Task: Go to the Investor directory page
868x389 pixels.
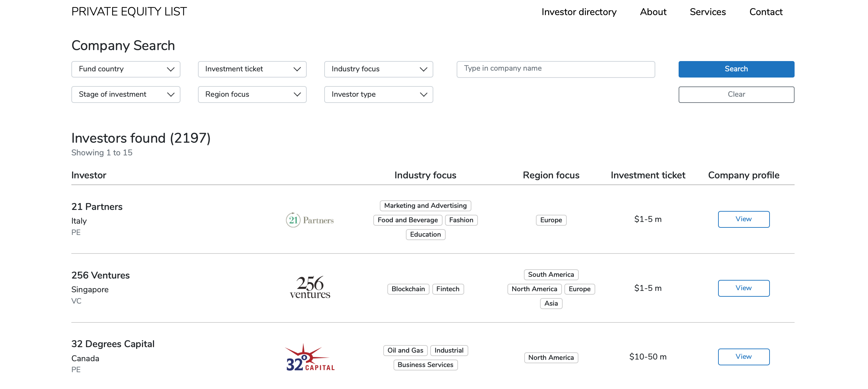Action: 579,12
